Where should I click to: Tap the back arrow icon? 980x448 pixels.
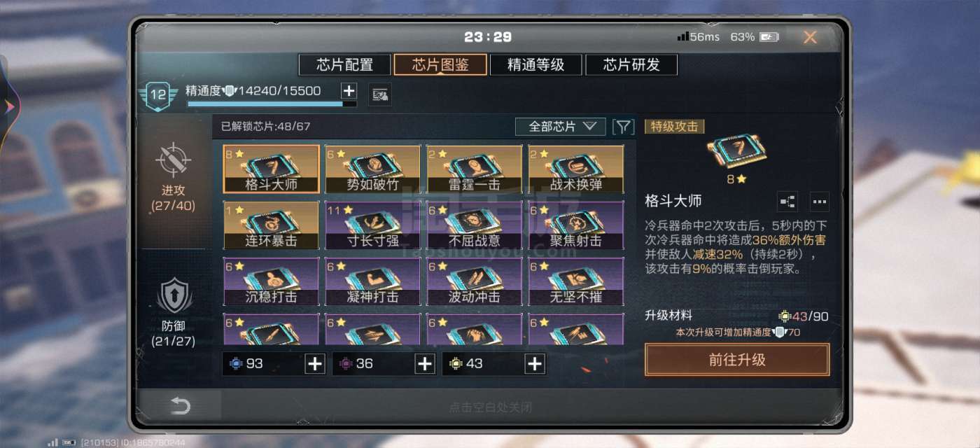click(181, 405)
